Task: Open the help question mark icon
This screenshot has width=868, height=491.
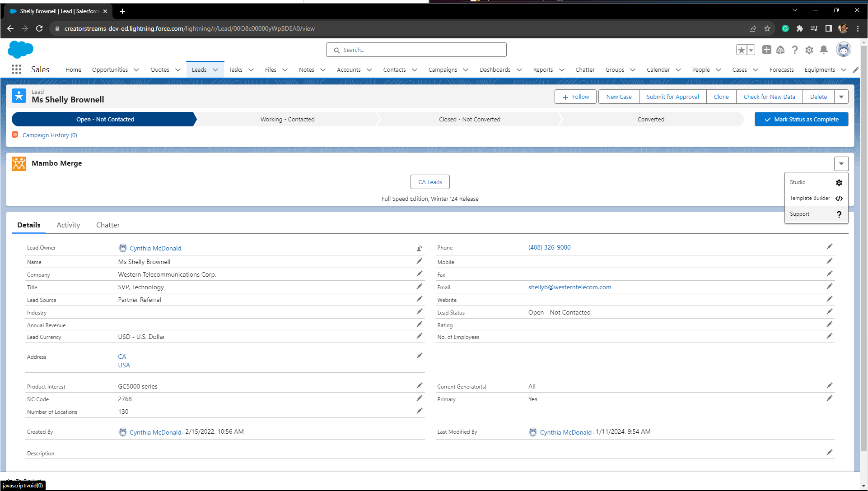Action: click(795, 50)
